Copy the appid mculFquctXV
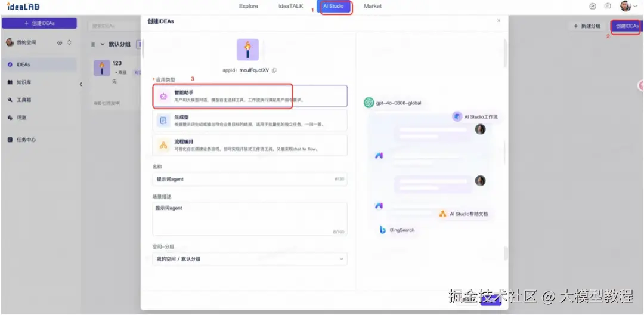644x315 pixels. click(274, 70)
